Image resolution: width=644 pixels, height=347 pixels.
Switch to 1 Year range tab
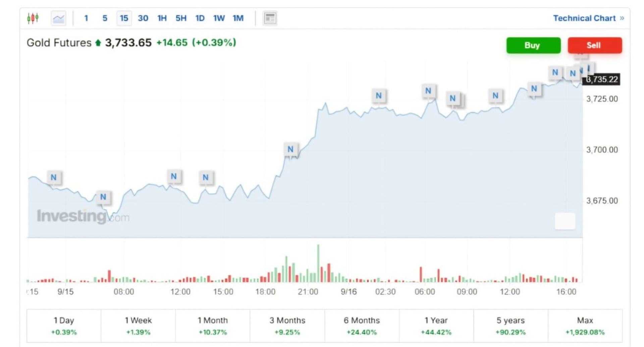(x=436, y=326)
